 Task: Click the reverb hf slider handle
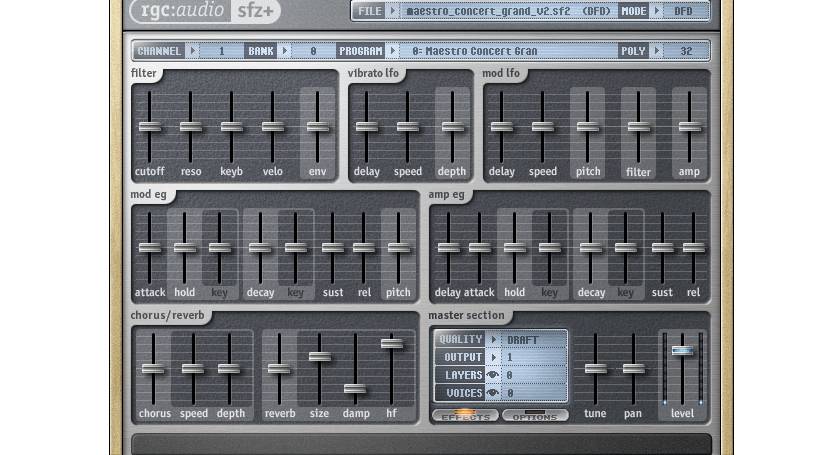click(392, 343)
